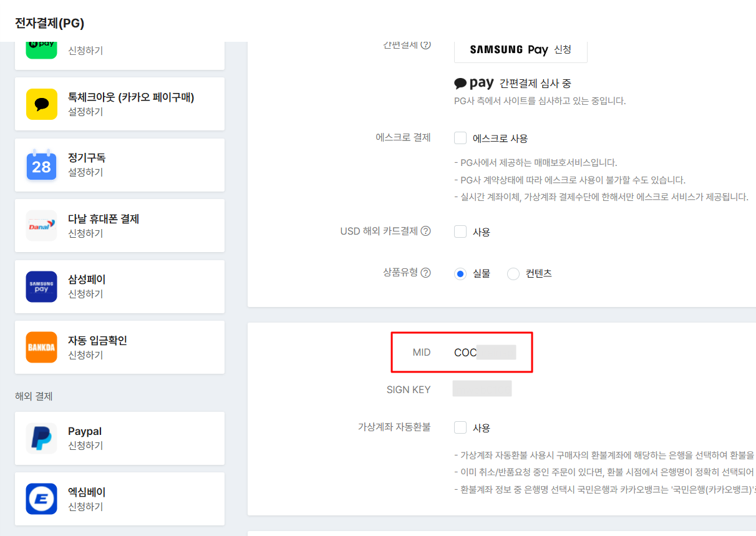Select the 실물 product type radio

460,273
